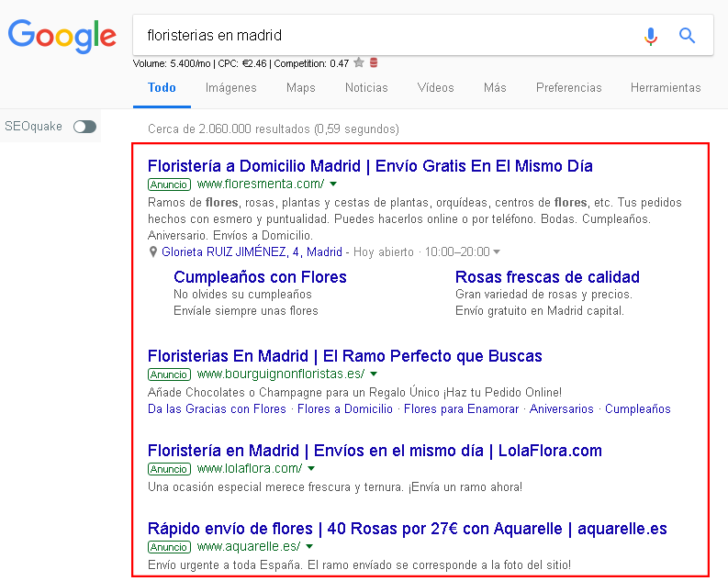Expand dropdown arrow next to www.bourguignonfloristas.es
Viewport: 728px width, 581px height.
pos(374,374)
